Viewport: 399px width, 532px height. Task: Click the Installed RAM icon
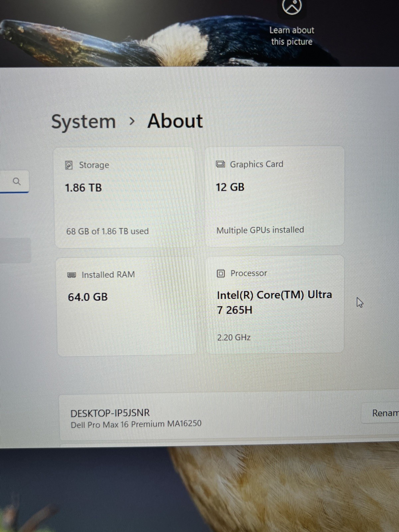click(71, 275)
